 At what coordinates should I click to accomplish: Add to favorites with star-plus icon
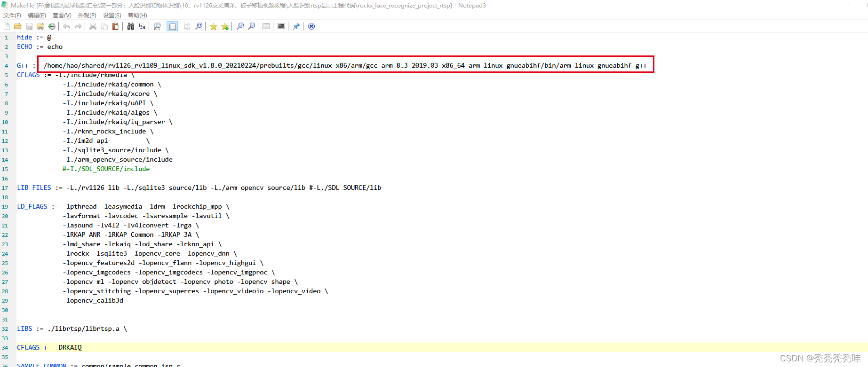(225, 26)
